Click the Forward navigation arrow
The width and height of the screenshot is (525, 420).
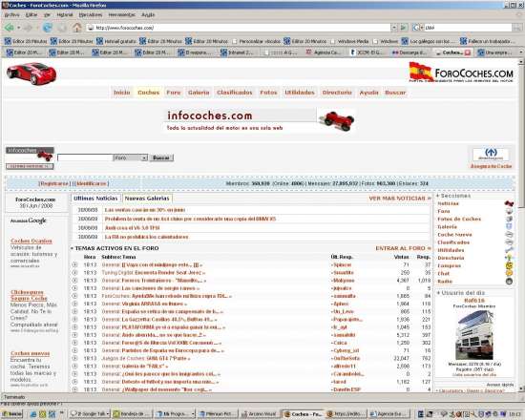(x=28, y=28)
